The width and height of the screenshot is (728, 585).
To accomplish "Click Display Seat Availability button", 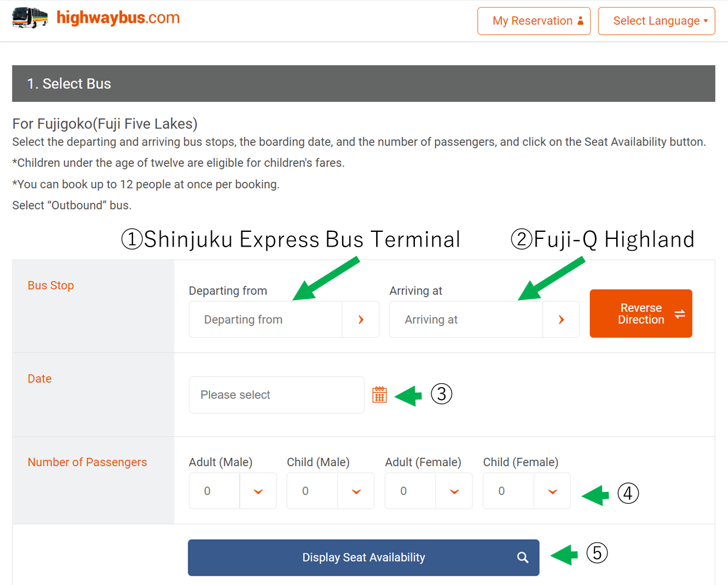I will (364, 557).
